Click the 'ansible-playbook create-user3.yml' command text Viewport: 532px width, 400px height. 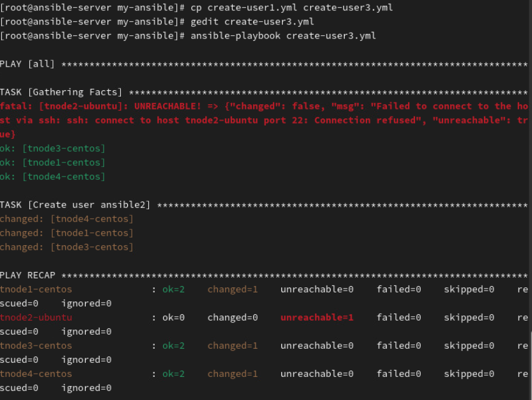[283, 36]
